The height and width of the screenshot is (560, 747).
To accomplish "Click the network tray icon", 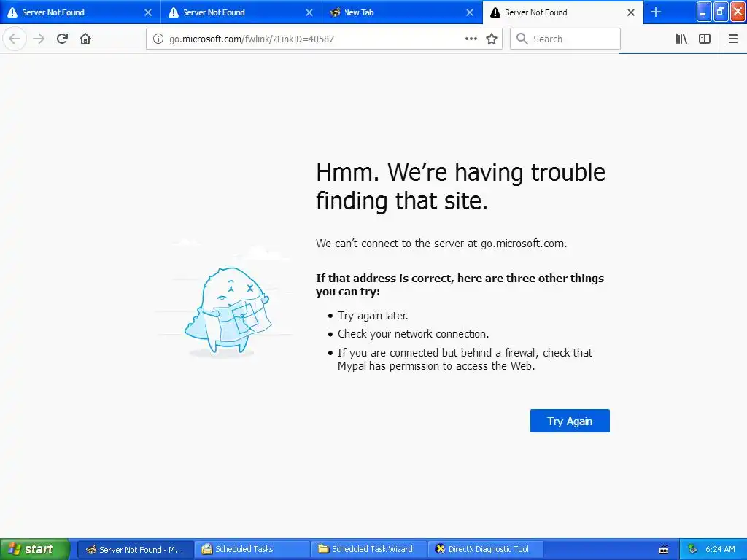I will coord(693,550).
